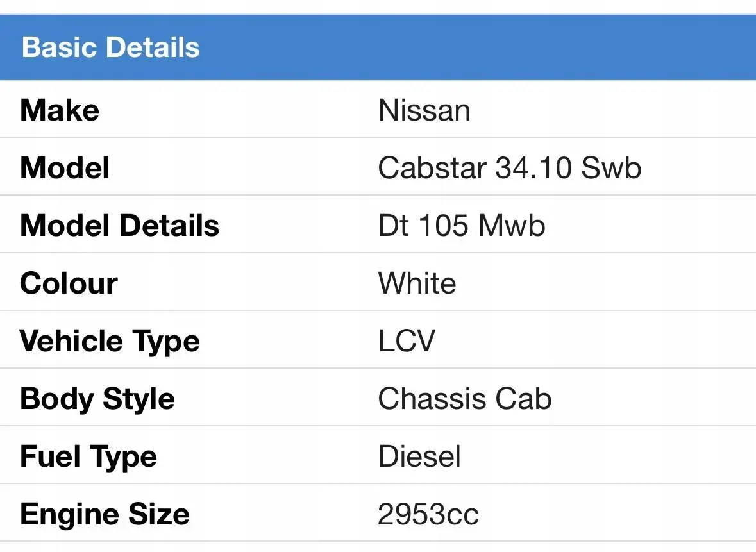Click the Dt 105 Mwb value

462,225
